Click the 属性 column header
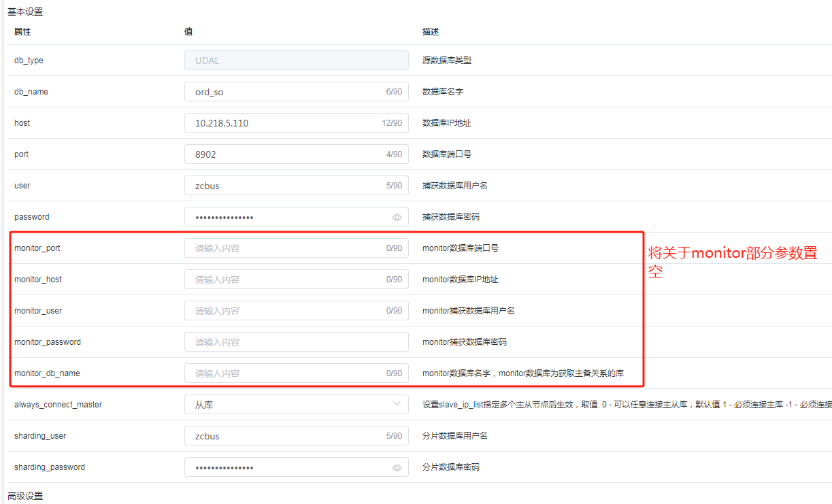Image resolution: width=832 pixels, height=504 pixels. (x=22, y=32)
